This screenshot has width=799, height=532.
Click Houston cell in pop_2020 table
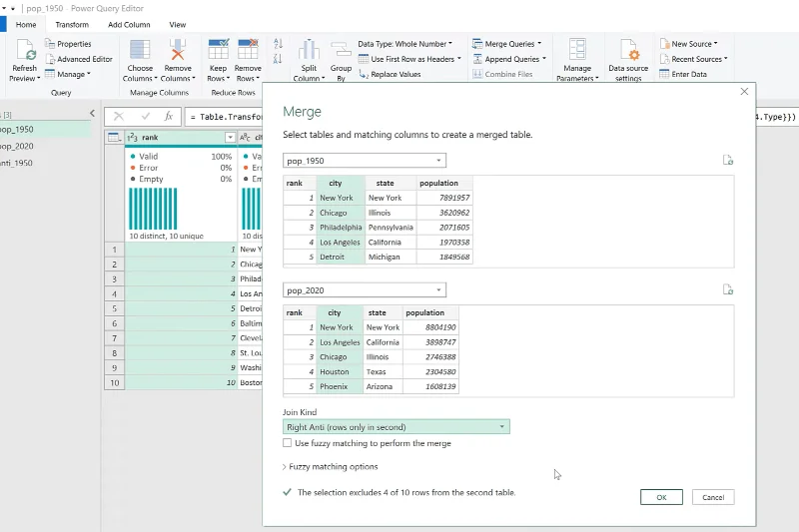coord(340,371)
